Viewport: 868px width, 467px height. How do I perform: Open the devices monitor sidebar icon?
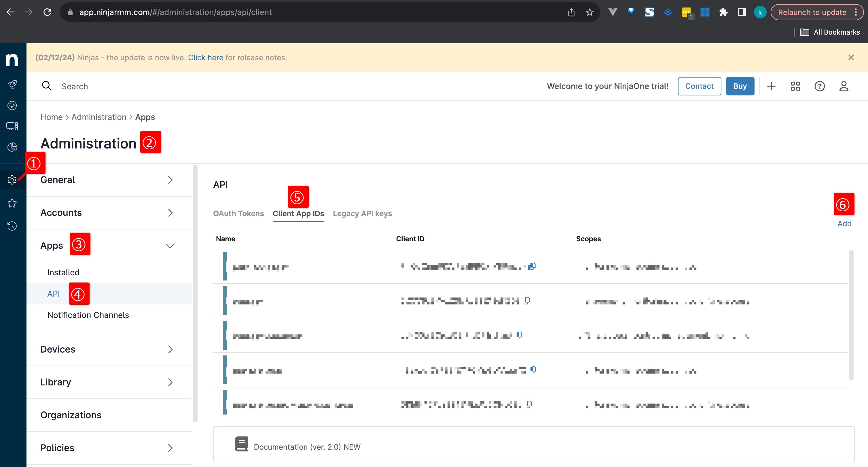(x=12, y=127)
